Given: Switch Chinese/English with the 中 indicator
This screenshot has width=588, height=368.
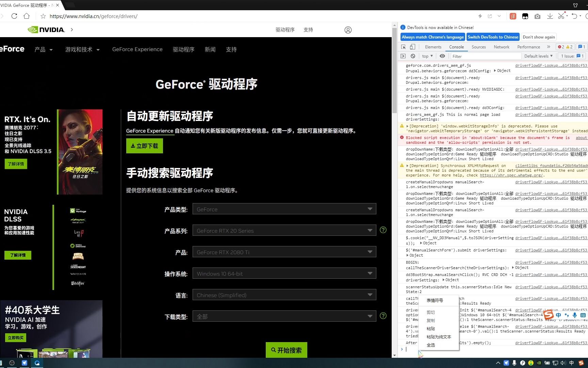Looking at the screenshot, I should click(558, 315).
